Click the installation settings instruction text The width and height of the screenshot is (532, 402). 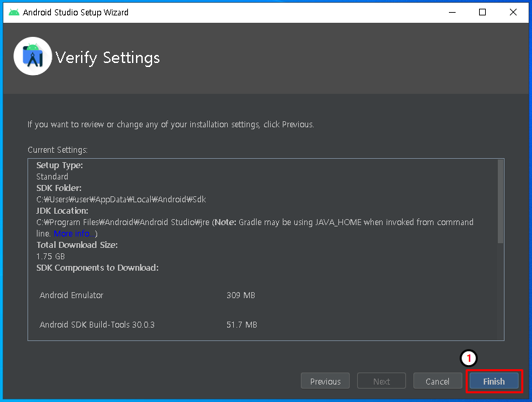[x=171, y=124]
